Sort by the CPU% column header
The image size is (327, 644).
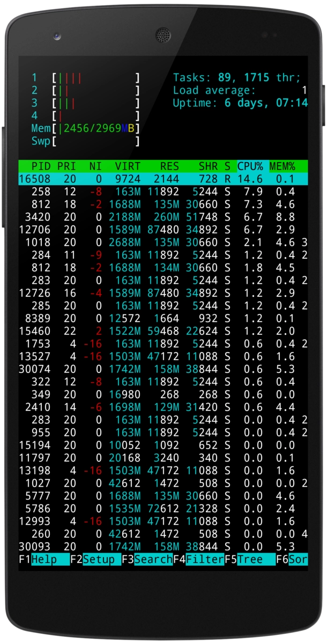click(x=249, y=166)
